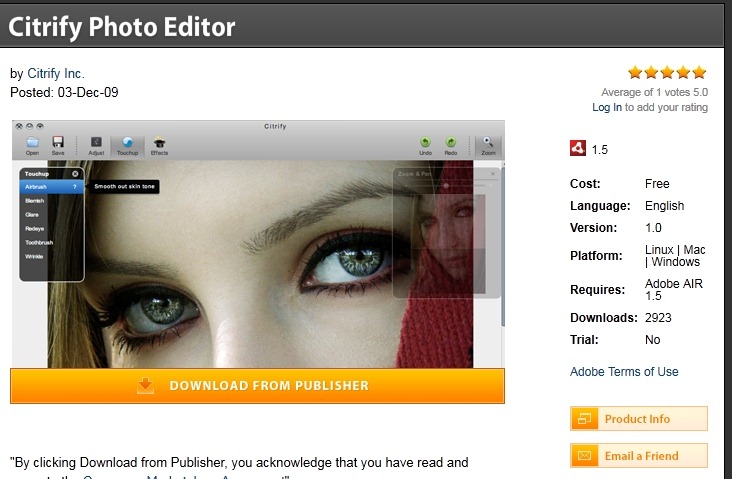Select the Effects hat icon
Viewport: 732px width, 479px height.
(159, 142)
